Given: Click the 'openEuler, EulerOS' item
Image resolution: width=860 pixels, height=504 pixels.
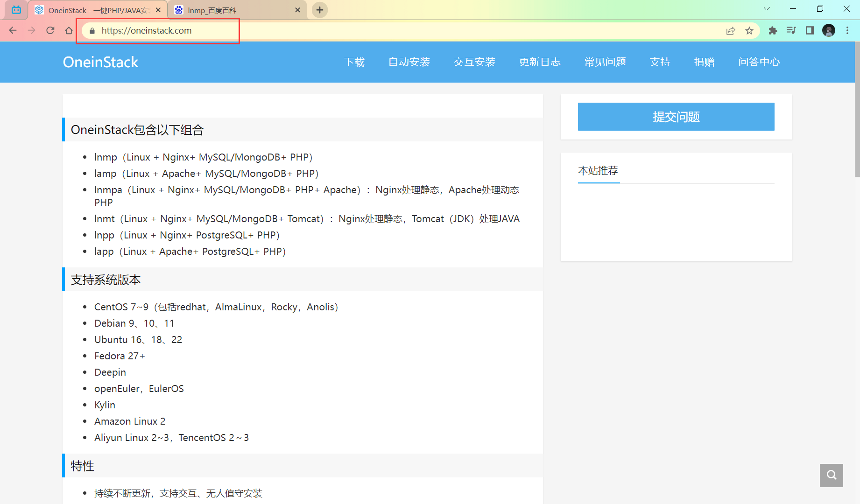Looking at the screenshot, I should coord(139,389).
